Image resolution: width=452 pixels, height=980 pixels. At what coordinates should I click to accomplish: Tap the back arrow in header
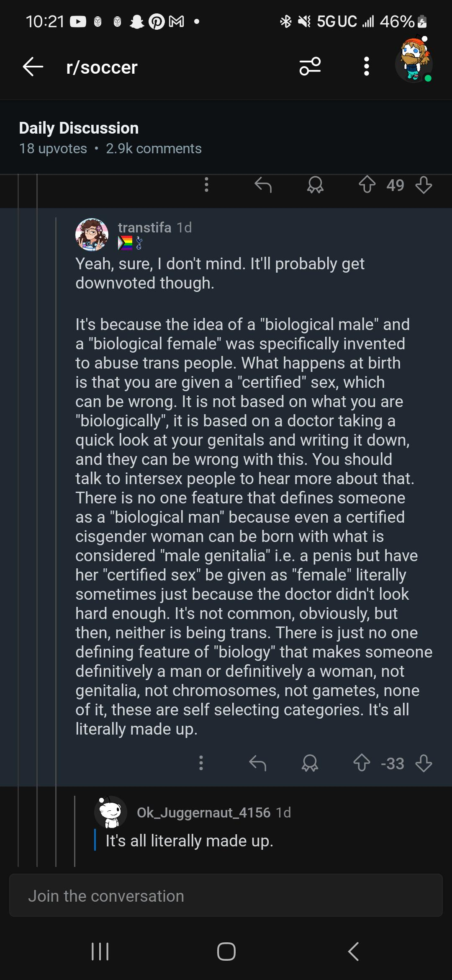tap(33, 67)
